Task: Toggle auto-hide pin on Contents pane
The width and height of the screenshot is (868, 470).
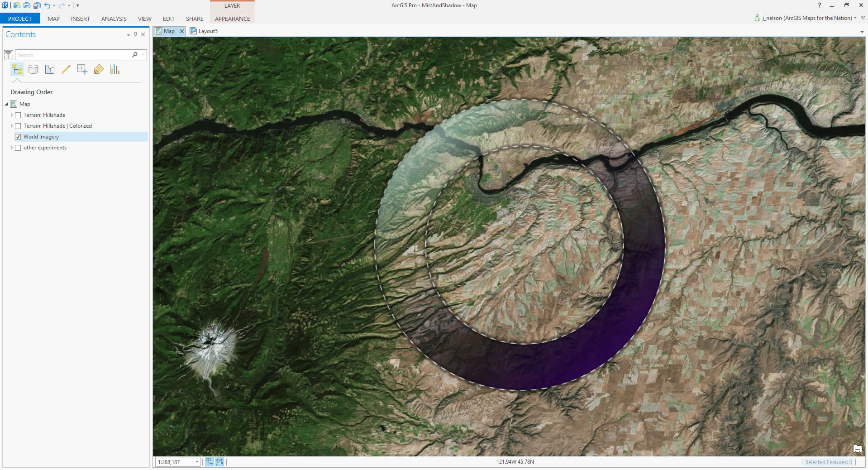Action: coord(135,34)
